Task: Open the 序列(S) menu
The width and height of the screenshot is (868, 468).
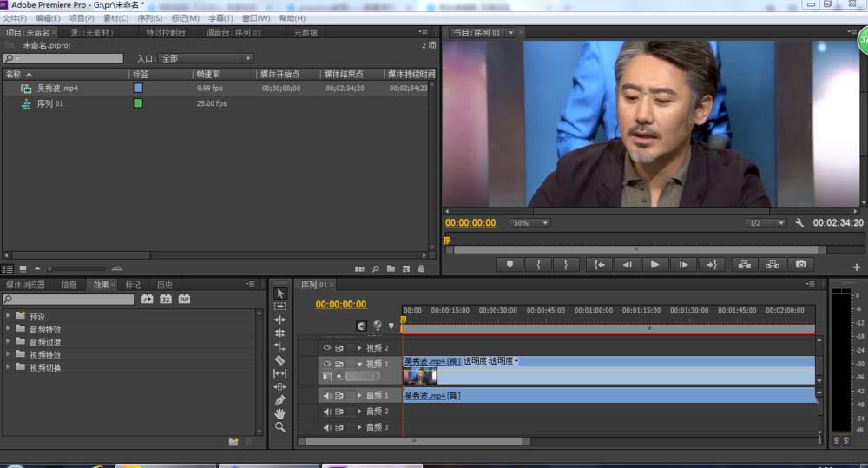Action: (149, 18)
